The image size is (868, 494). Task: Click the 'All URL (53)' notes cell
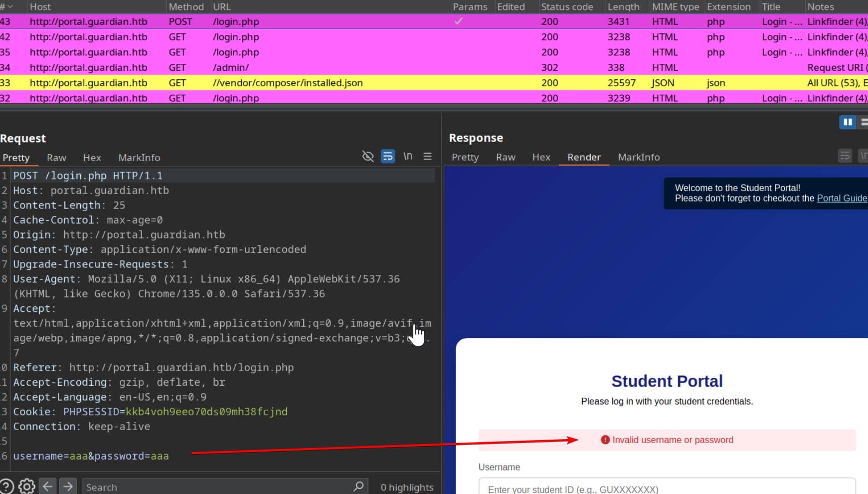click(x=837, y=83)
